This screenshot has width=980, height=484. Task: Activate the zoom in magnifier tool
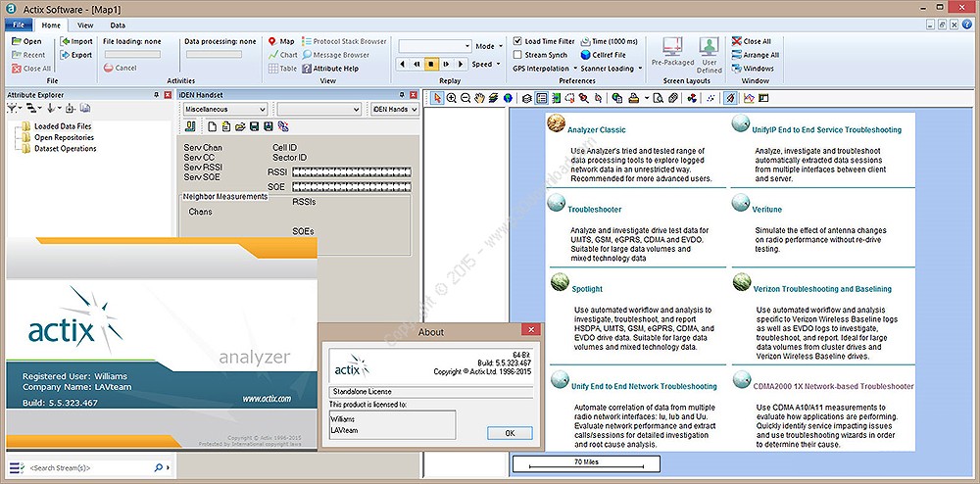point(451,98)
